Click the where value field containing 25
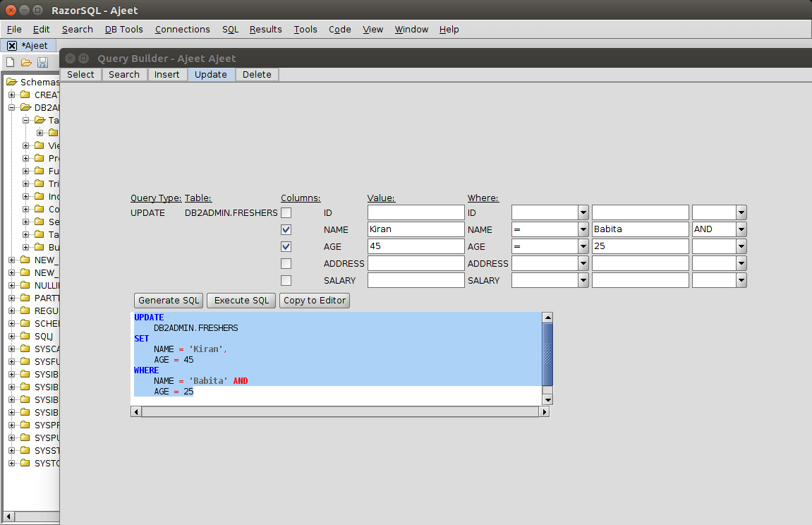The height and width of the screenshot is (525, 812). (x=641, y=246)
